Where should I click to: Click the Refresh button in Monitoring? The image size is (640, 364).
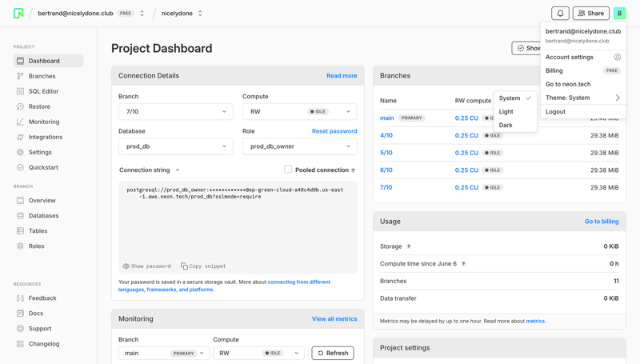click(x=333, y=353)
